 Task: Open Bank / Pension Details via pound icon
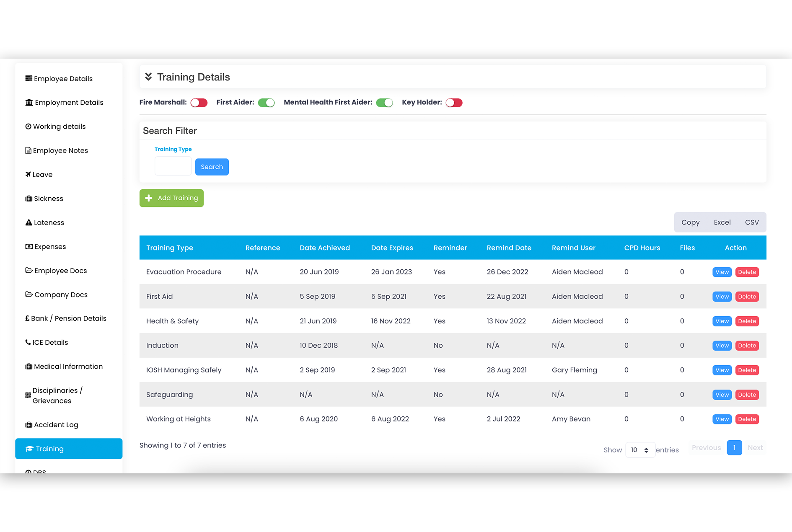(x=28, y=318)
